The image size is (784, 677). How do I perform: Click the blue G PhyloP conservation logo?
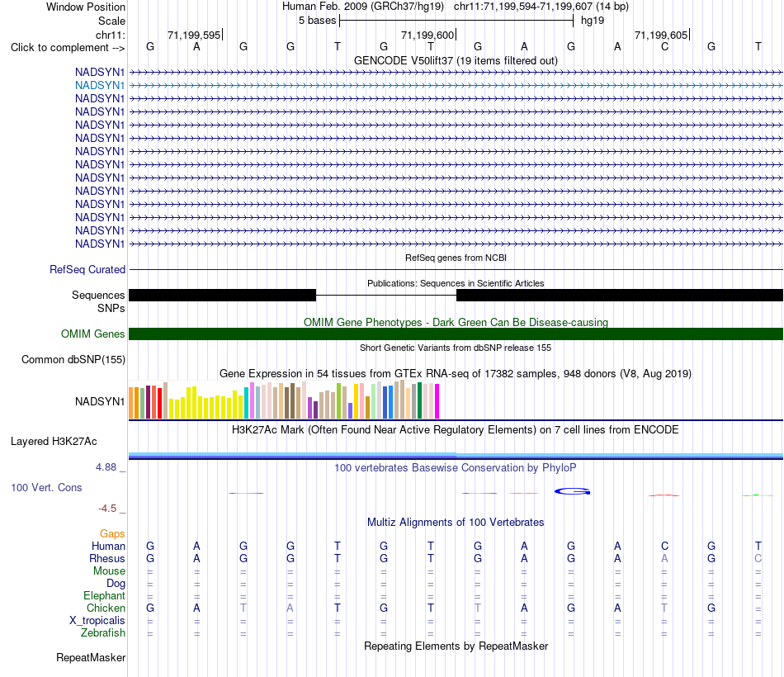click(x=573, y=491)
